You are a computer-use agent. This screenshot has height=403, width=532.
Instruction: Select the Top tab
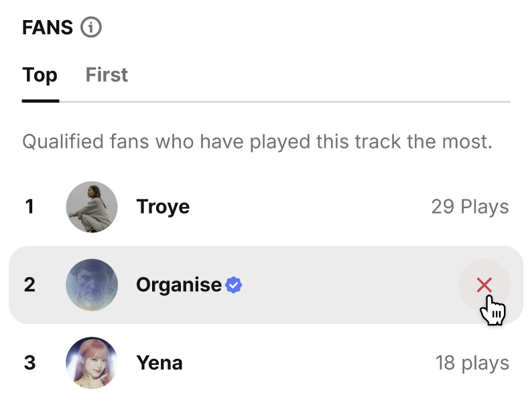40,75
